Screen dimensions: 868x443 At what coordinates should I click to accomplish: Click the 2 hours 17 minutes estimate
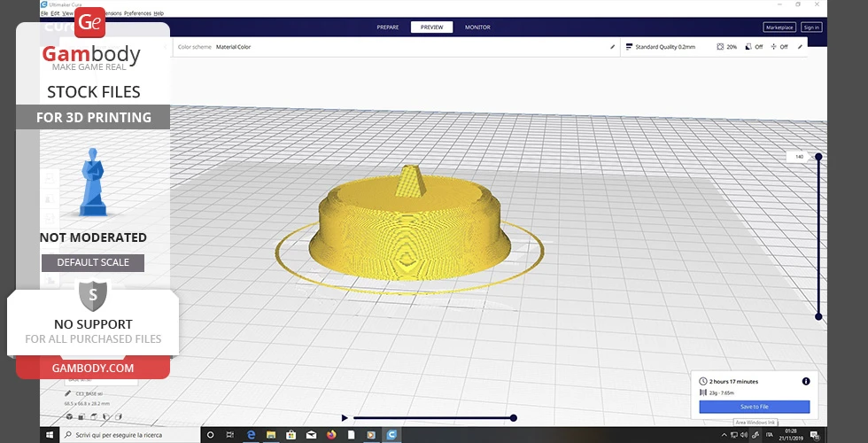pos(733,382)
